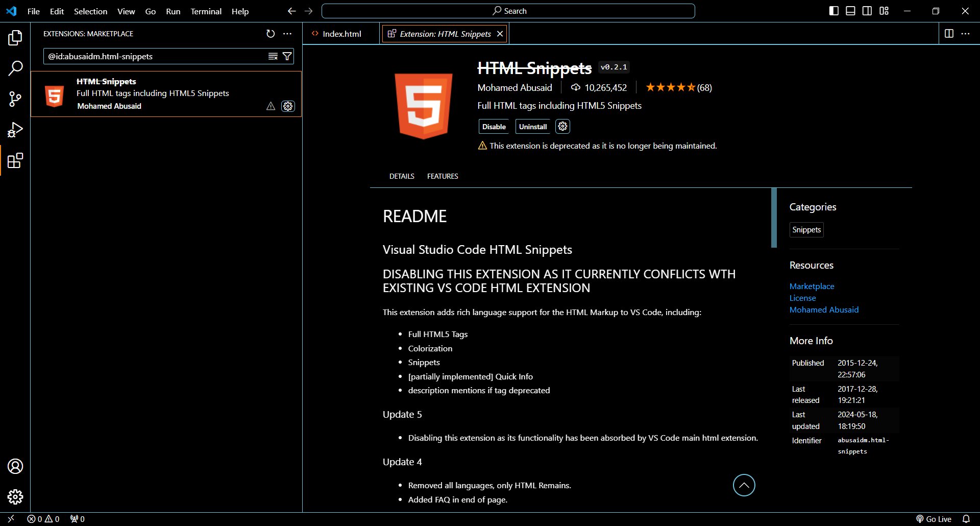The height and width of the screenshot is (526, 980).
Task: Refresh the extensions marketplace list
Action: coord(271,34)
